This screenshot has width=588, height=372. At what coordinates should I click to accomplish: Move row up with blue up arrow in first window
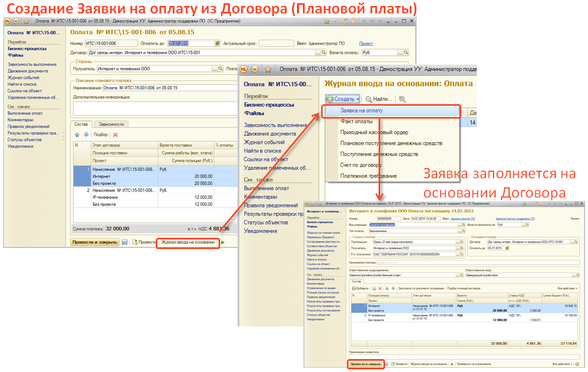click(x=77, y=135)
